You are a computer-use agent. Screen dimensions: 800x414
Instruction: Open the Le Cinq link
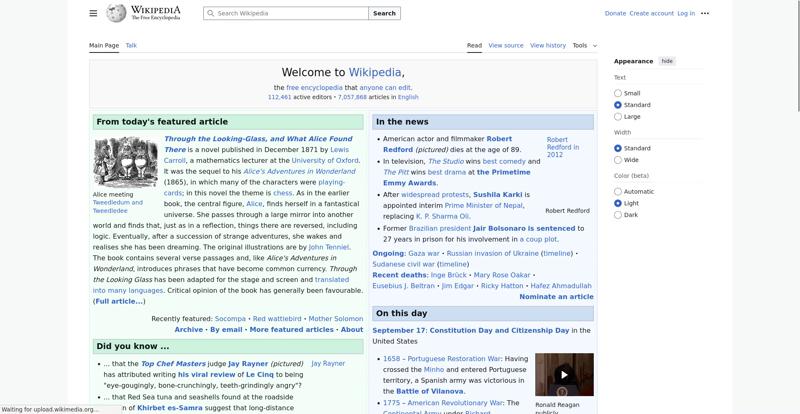(x=260, y=375)
